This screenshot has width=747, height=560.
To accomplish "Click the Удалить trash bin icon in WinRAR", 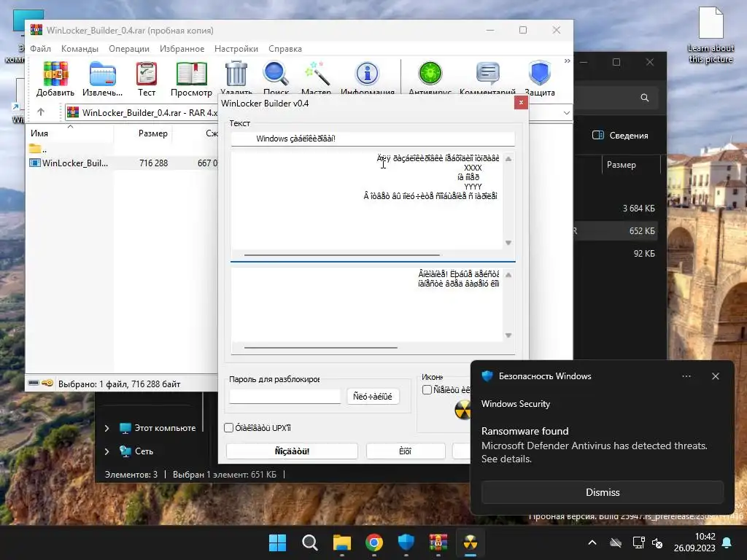I will (x=236, y=74).
